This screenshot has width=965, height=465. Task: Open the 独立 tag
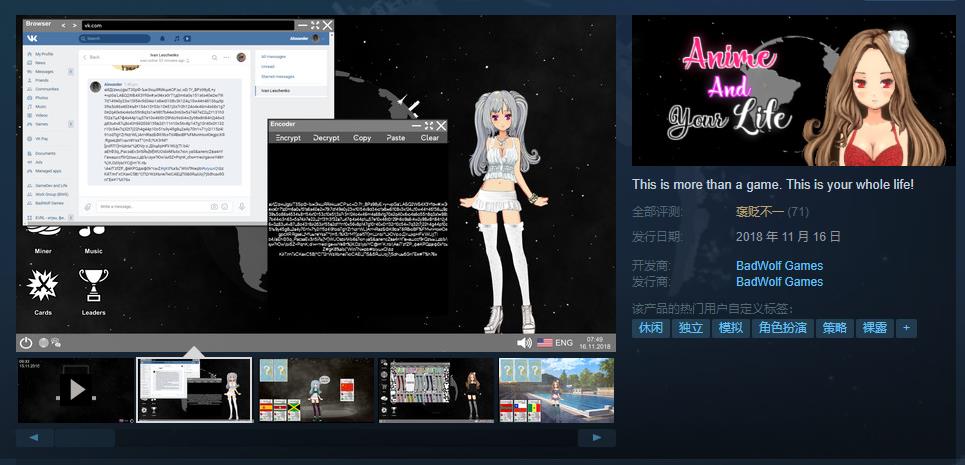[x=691, y=328]
